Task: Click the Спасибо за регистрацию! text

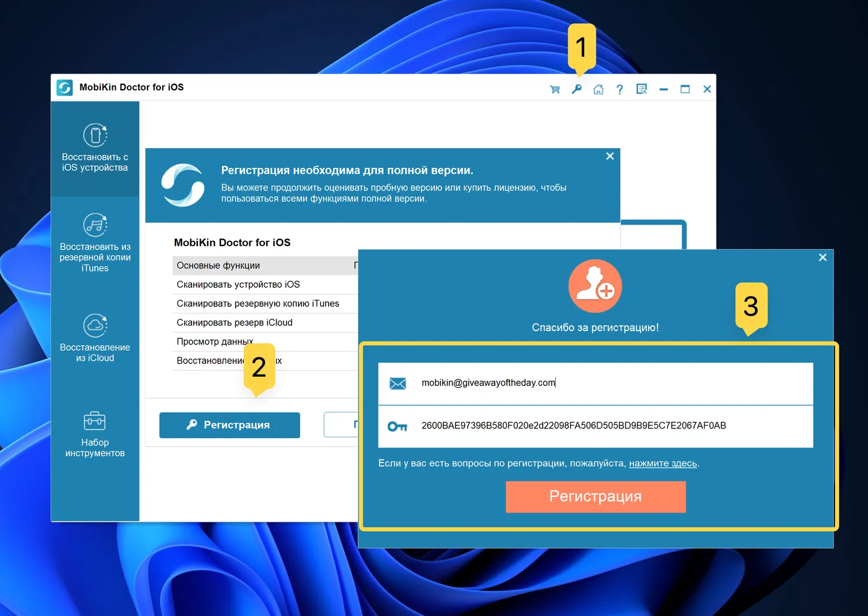Action: (595, 328)
